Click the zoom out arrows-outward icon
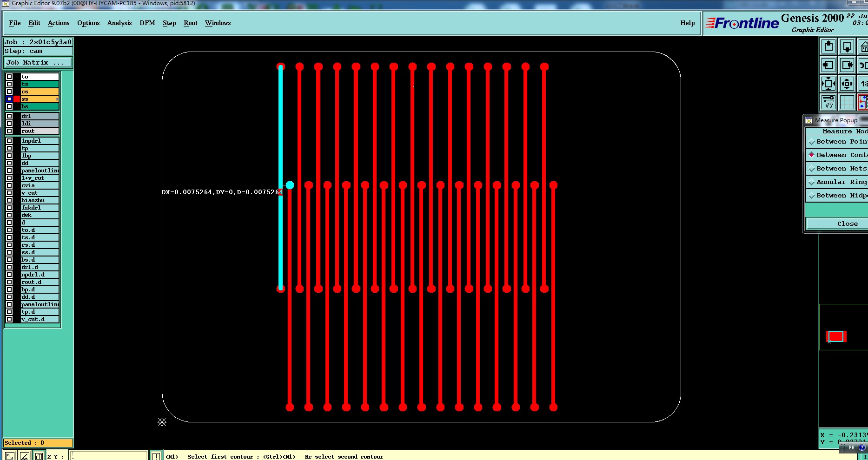This screenshot has width=868, height=460. pos(847,84)
